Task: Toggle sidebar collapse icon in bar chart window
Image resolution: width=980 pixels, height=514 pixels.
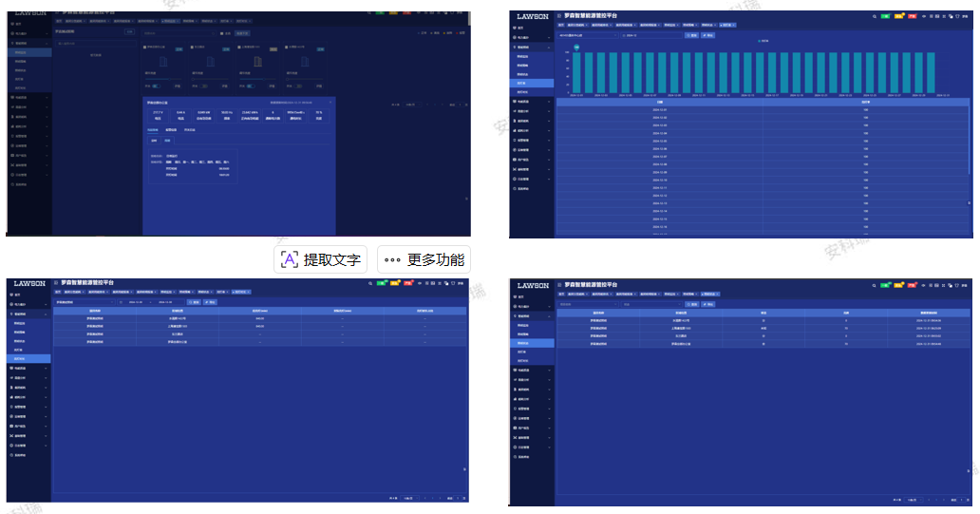Action: pyautogui.click(x=559, y=15)
